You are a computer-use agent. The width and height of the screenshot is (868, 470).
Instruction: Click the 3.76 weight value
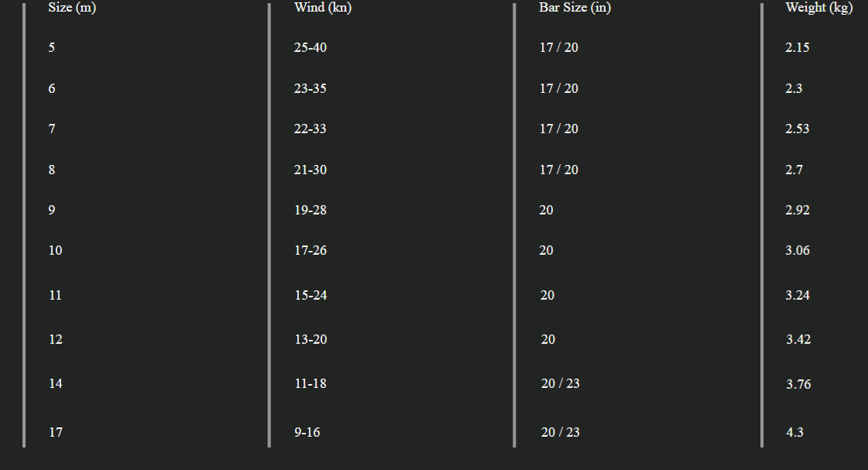(798, 384)
